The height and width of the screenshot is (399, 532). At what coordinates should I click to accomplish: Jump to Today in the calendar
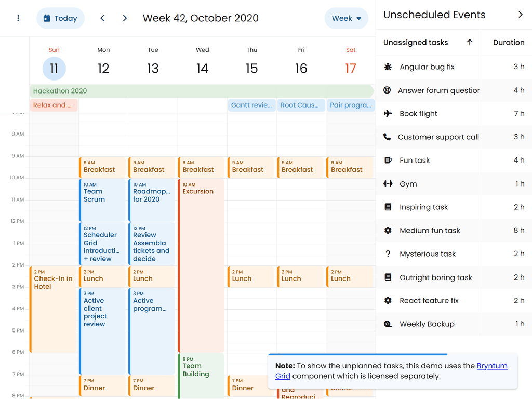tap(60, 18)
